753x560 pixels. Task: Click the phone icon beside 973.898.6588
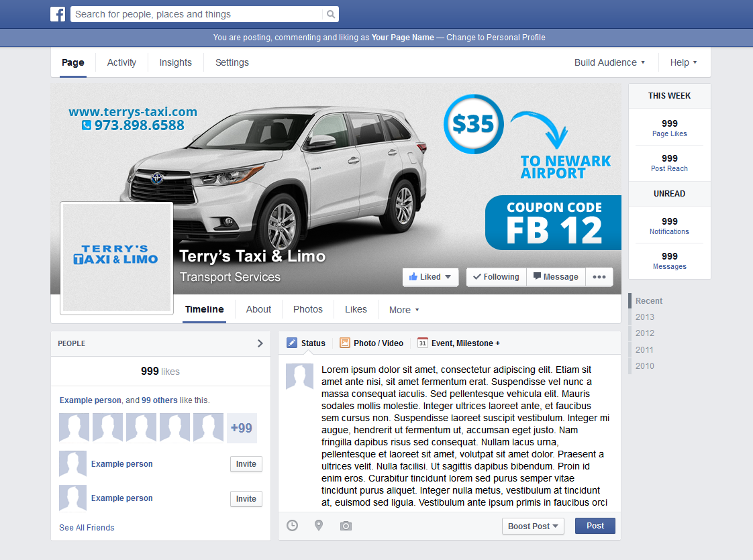[x=87, y=125]
